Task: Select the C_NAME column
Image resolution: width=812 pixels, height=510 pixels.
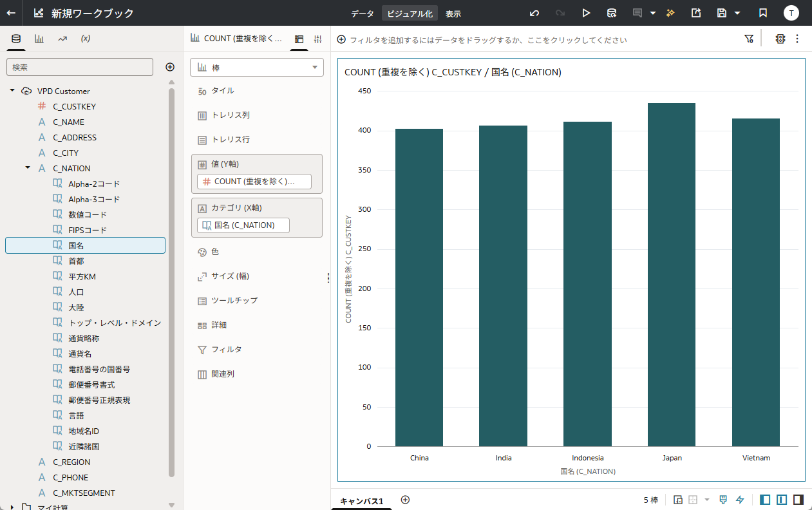Action: (68, 122)
